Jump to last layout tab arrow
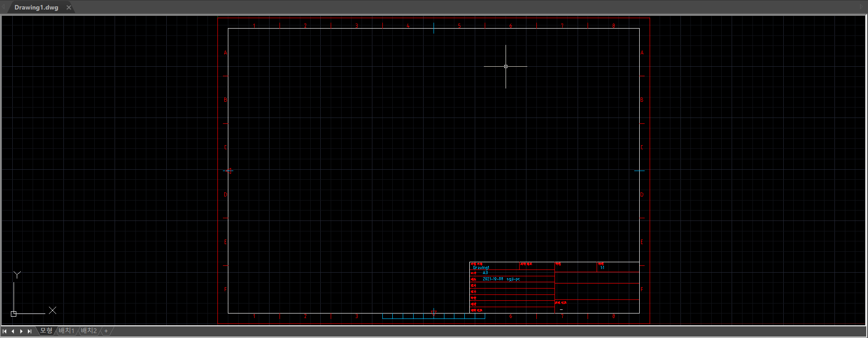This screenshot has width=868, height=338. pos(29,331)
